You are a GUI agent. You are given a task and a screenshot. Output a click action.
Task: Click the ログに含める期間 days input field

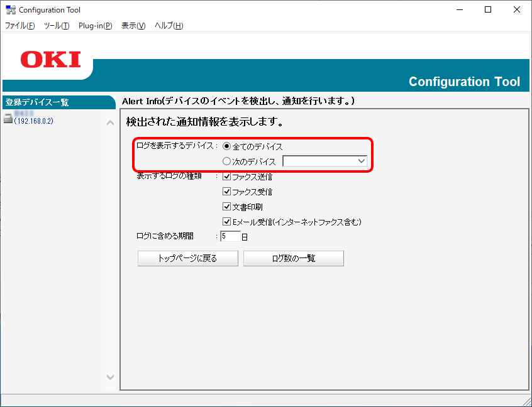tap(230, 237)
